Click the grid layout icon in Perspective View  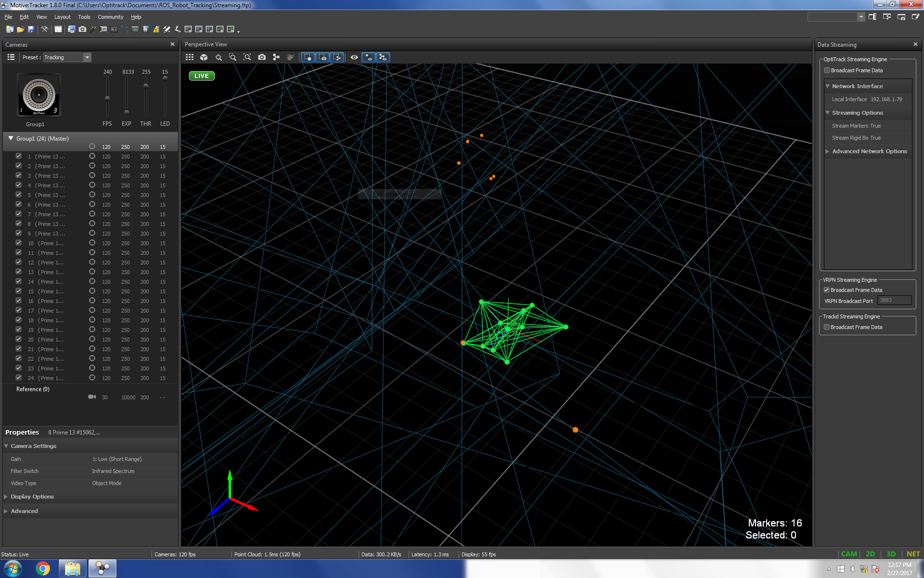[x=190, y=57]
